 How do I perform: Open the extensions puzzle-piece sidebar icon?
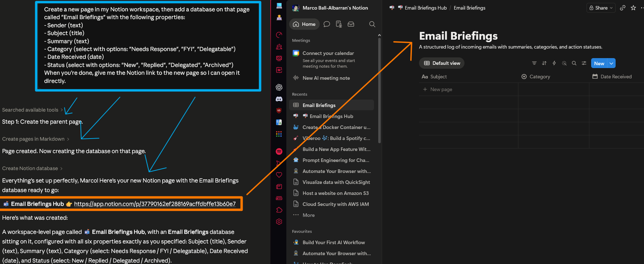(x=279, y=210)
